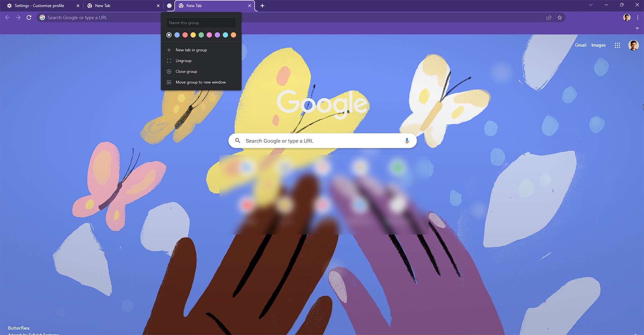The height and width of the screenshot is (335, 644).
Task: Click the toolbar profile avatar
Action: tap(627, 17)
